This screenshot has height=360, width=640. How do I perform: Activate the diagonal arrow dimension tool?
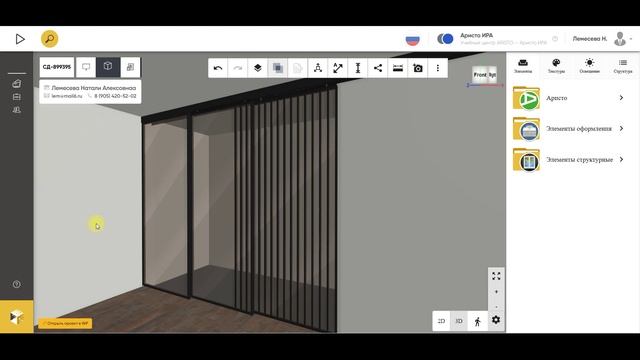pyautogui.click(x=338, y=68)
